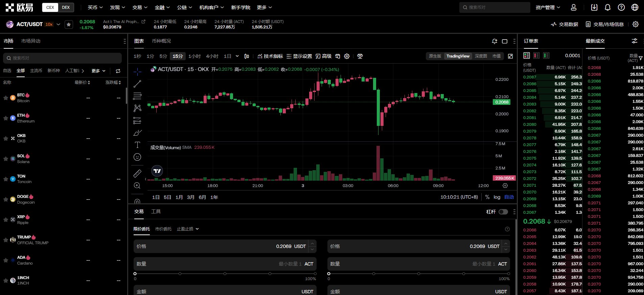Screen dimensions: 644x295
Task: Switch to the 工具 tab
Action: pos(156,211)
